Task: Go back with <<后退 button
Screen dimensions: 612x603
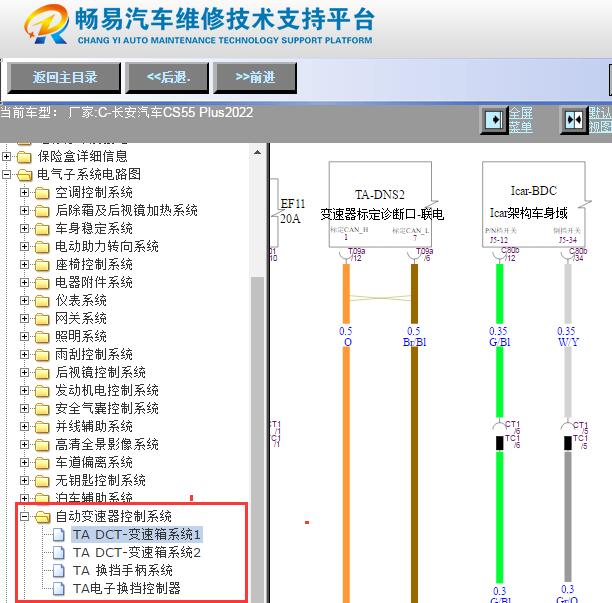Action: pyautogui.click(x=167, y=78)
